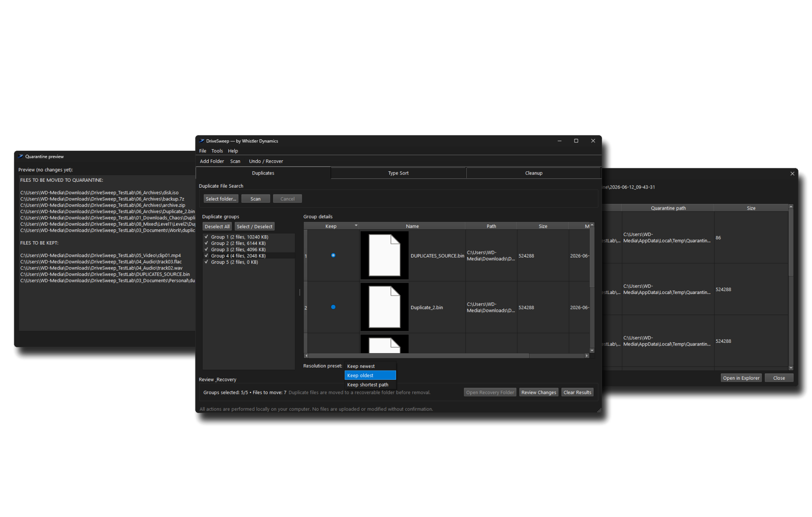Click size value 86 in quarantine window
The image size is (812, 517).
point(718,238)
